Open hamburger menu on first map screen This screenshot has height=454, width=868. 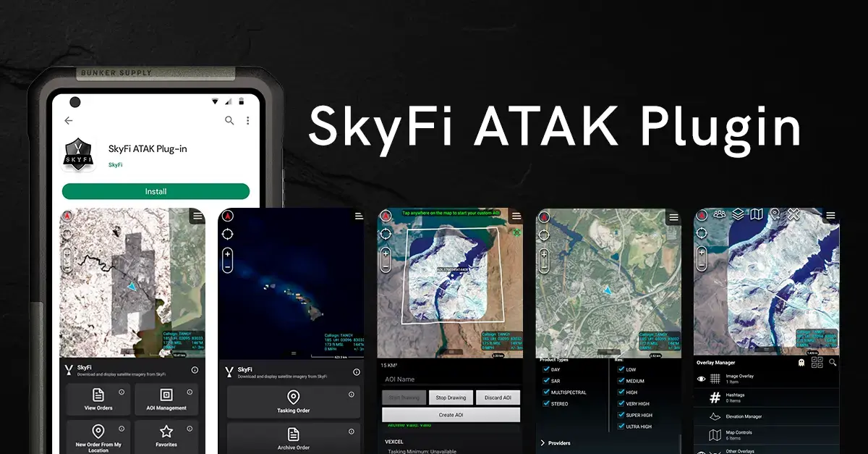coord(197,216)
